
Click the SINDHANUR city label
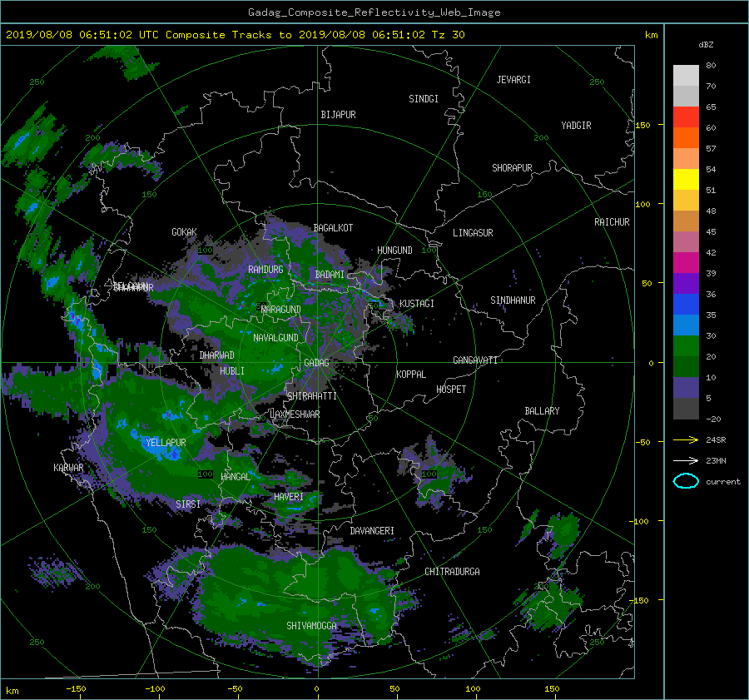(x=513, y=300)
